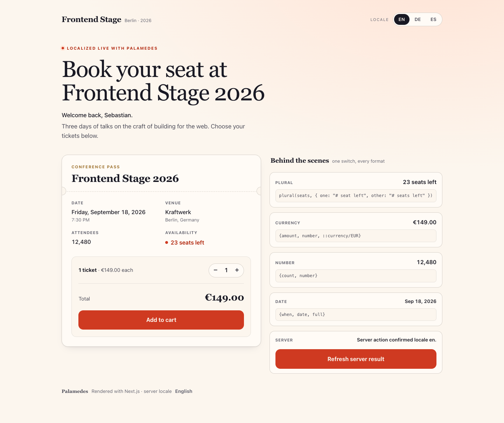This screenshot has width=504, height=423.
Task: Click the red dot beside Localized Live
Action: pos(63,48)
